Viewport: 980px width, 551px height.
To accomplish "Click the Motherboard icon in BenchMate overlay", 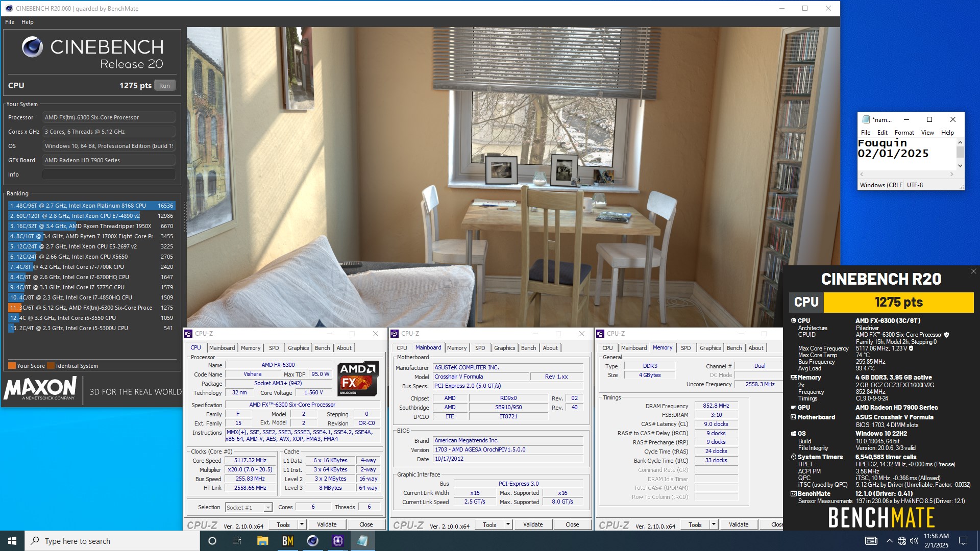I will [x=794, y=417].
